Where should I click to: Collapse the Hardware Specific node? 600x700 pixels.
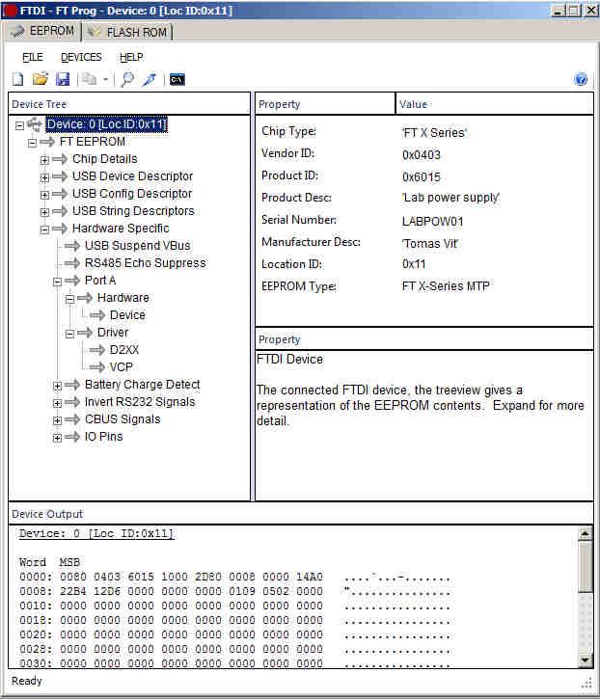pyautogui.click(x=44, y=229)
